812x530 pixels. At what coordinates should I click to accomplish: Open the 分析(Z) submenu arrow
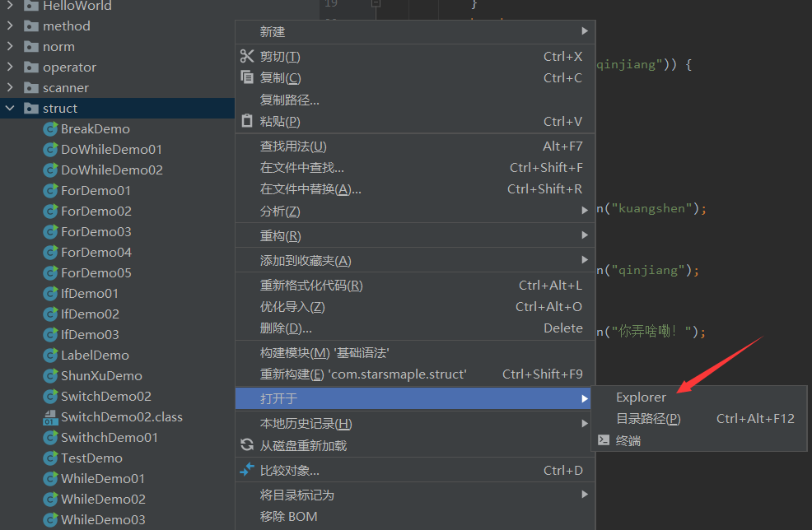[x=585, y=210]
